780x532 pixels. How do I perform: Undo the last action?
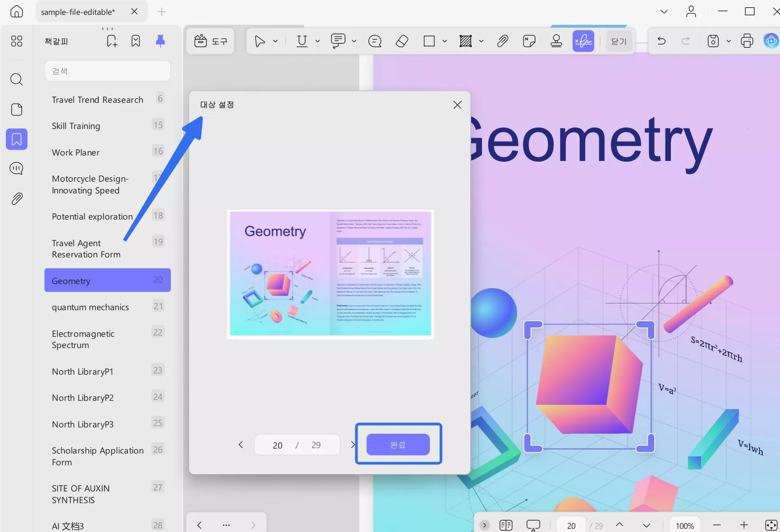click(x=661, y=41)
